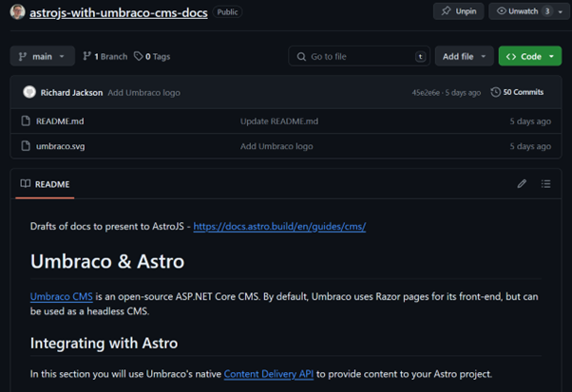This screenshot has height=392, width=572.
Task: Click the magnifier icon in Go to file
Action: (301, 56)
